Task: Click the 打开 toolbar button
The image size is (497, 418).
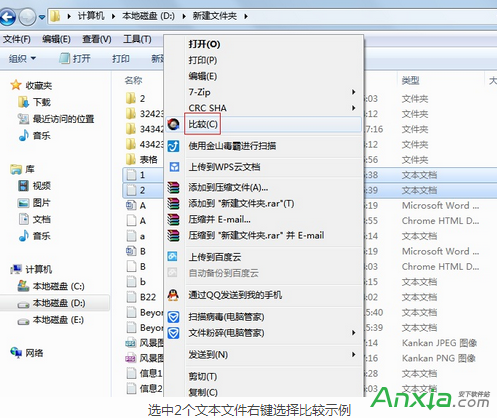Action: tap(75, 59)
